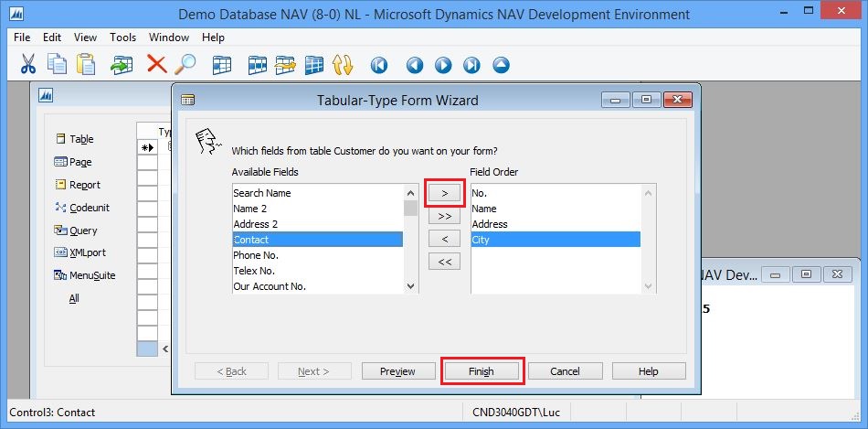
Task: Click the form icon in the wizard title bar
Action: [188, 101]
